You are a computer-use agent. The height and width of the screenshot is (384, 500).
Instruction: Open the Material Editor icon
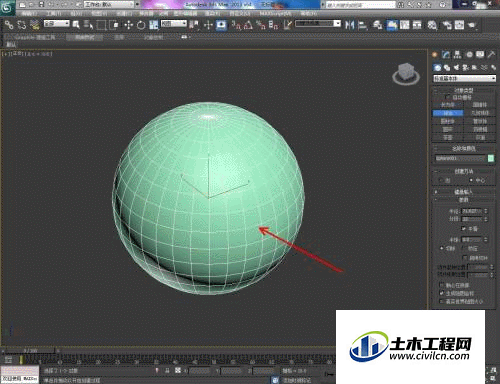[432, 25]
